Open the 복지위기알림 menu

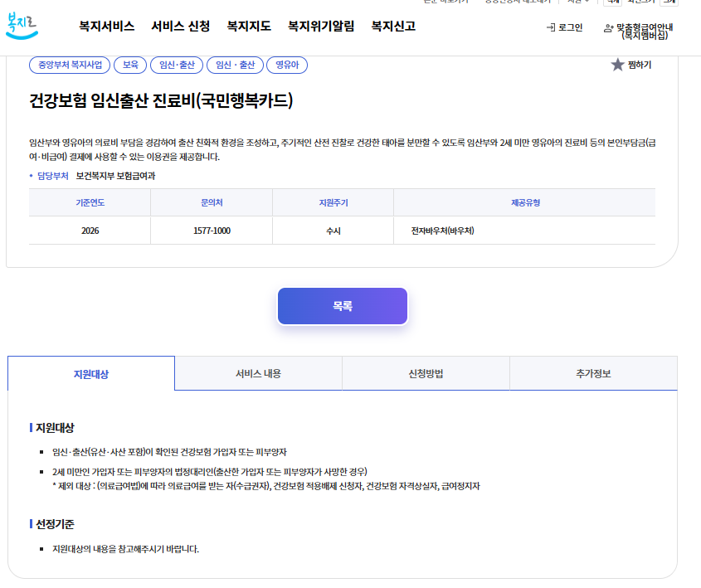pos(321,27)
